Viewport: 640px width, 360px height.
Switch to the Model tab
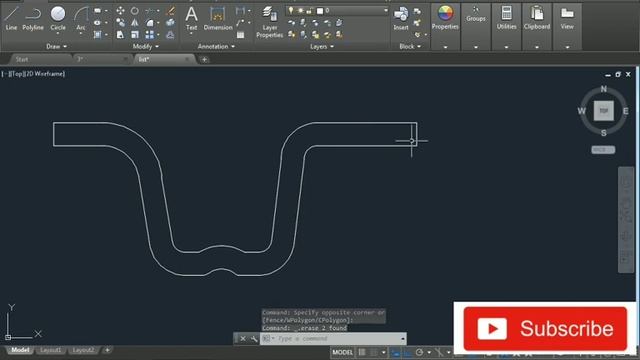[20, 350]
